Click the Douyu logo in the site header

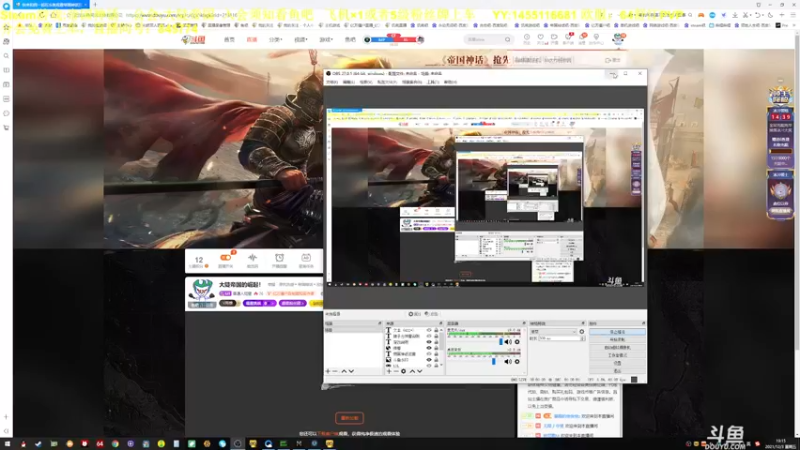click(193, 39)
